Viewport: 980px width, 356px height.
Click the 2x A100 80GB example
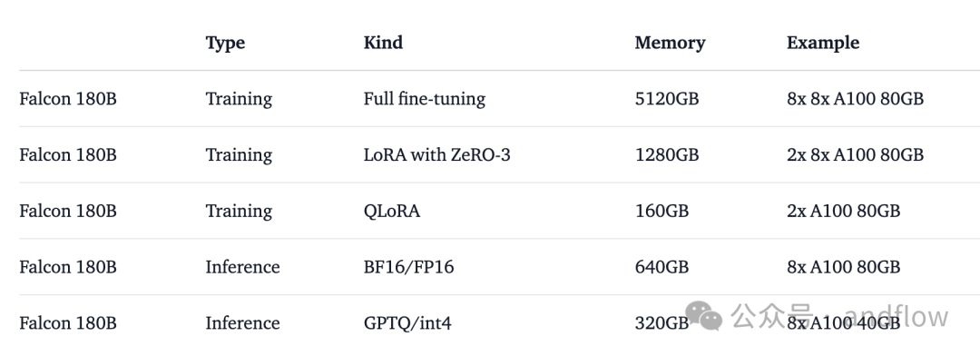coord(843,211)
